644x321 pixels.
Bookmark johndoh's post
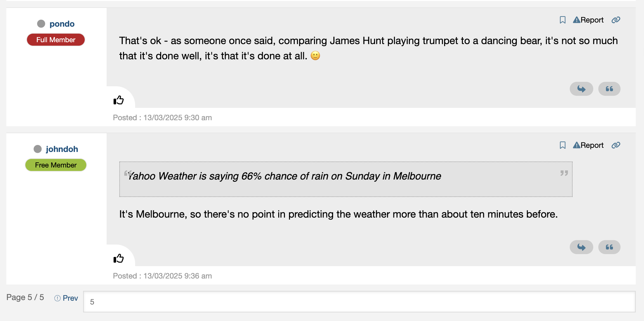[x=562, y=145]
